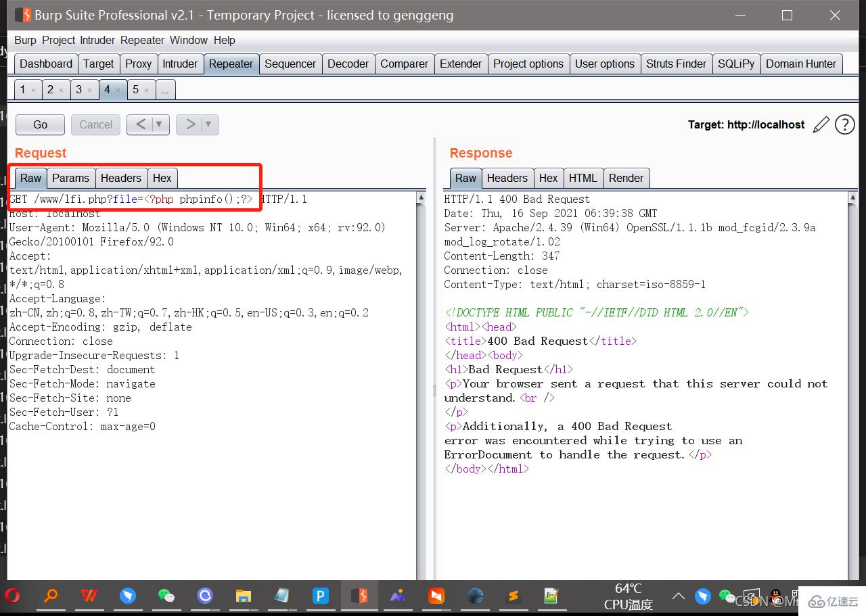Open history dropdown next to back arrow
This screenshot has width=866, height=616.
coord(160,124)
